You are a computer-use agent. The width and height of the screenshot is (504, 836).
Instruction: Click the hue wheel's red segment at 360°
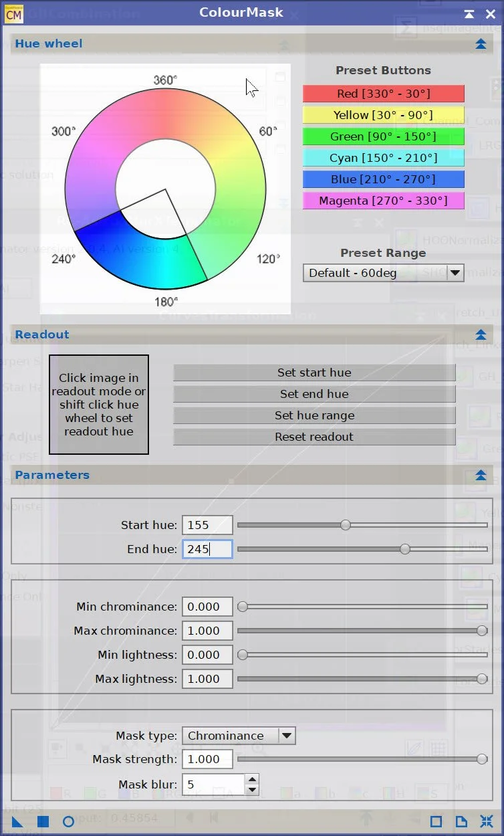(165, 114)
